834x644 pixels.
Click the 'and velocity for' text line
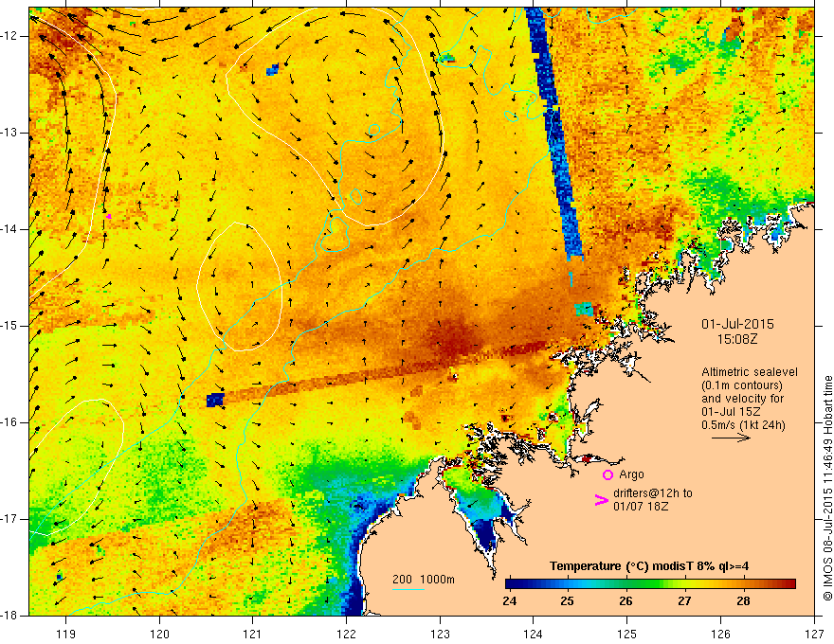point(742,399)
